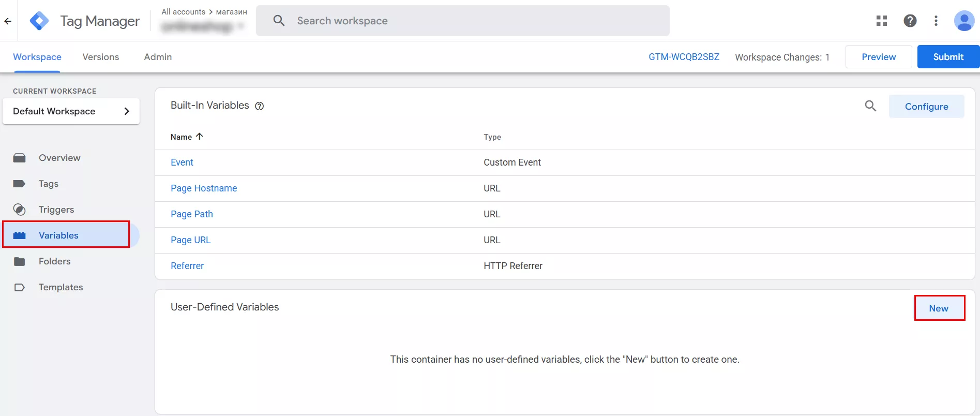Open the Triggers section in sidebar
980x416 pixels.
[56, 210]
